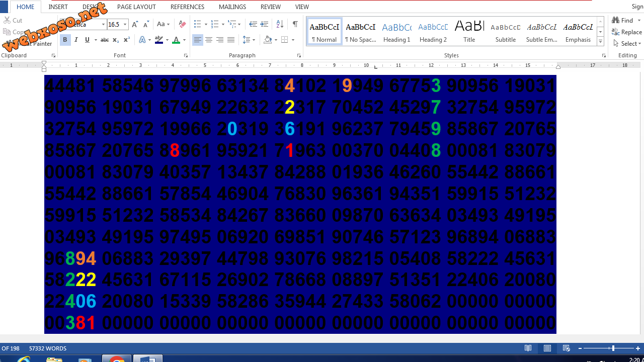Open the VIEW tab

point(302,7)
